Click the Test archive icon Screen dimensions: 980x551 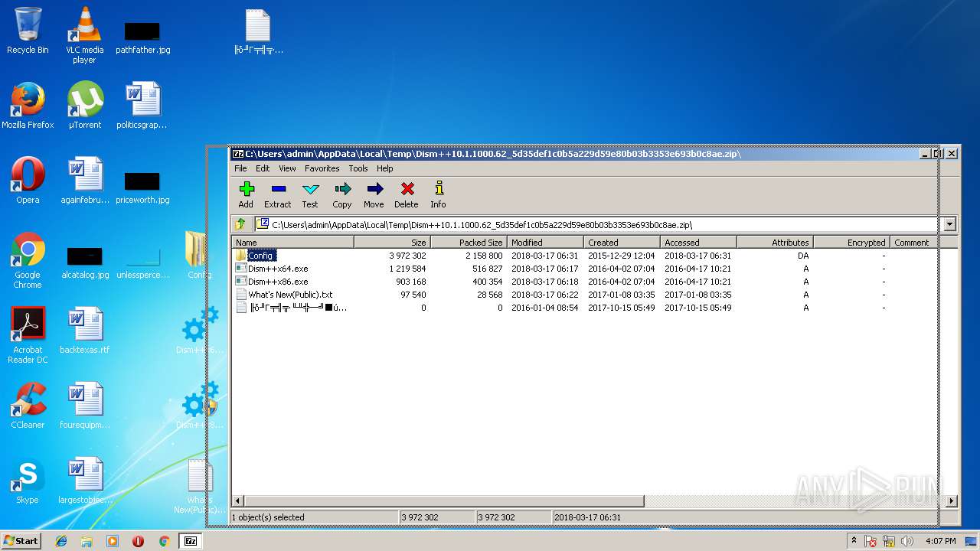click(310, 194)
